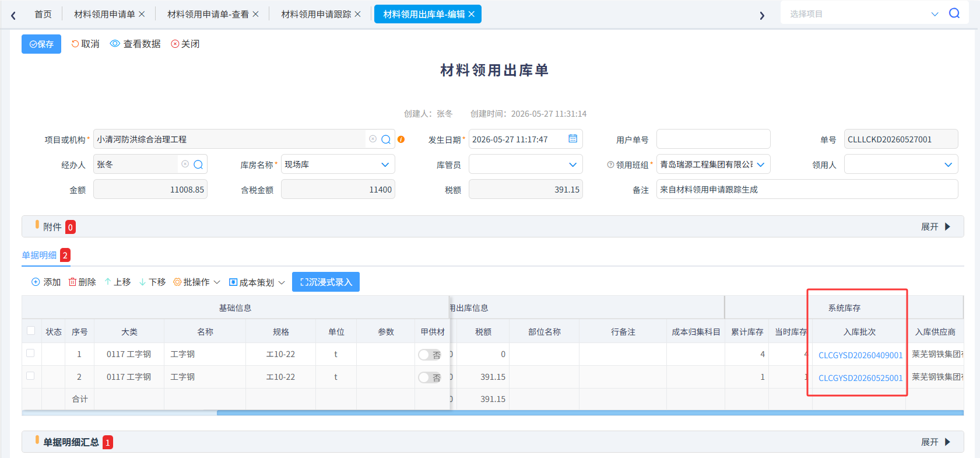Check the checkbox for row 2
This screenshot has height=458, width=980.
point(30,376)
